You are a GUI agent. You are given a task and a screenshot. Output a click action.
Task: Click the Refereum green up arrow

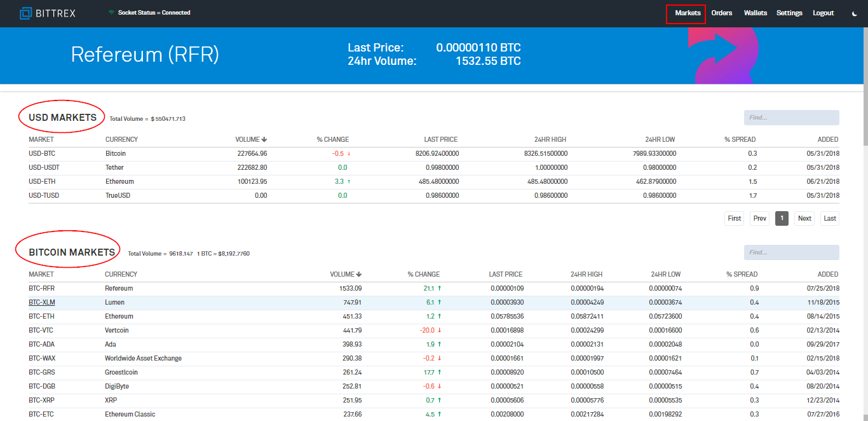[x=440, y=288]
